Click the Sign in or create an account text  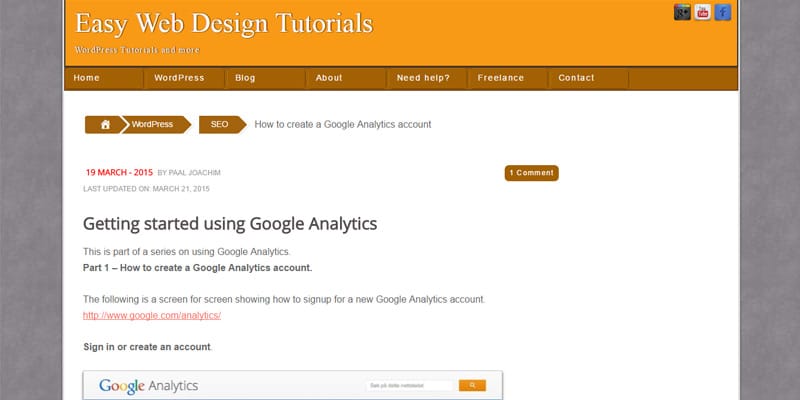(147, 347)
